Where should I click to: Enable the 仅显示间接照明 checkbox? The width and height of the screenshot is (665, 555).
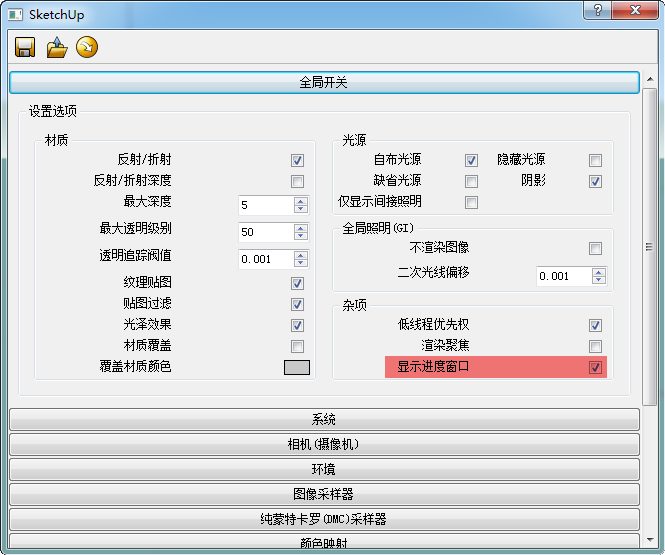[x=471, y=202]
